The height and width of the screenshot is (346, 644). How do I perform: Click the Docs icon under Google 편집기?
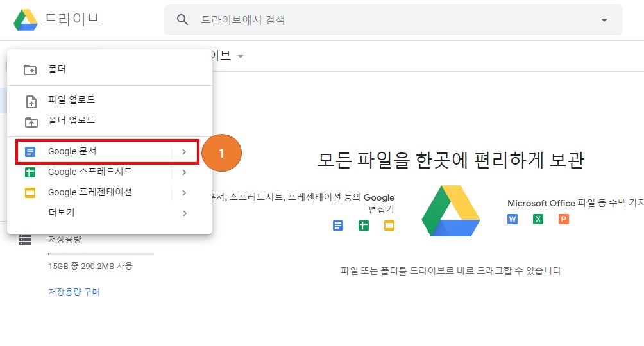[x=338, y=226]
